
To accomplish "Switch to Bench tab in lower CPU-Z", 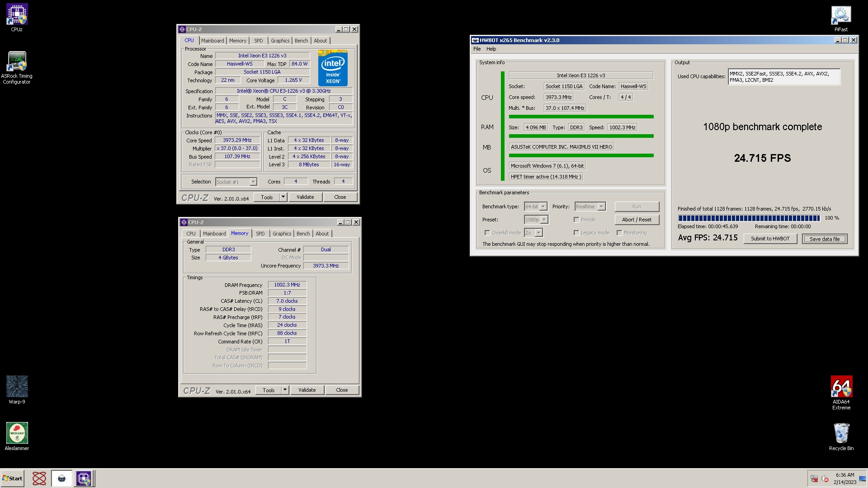I will [303, 234].
